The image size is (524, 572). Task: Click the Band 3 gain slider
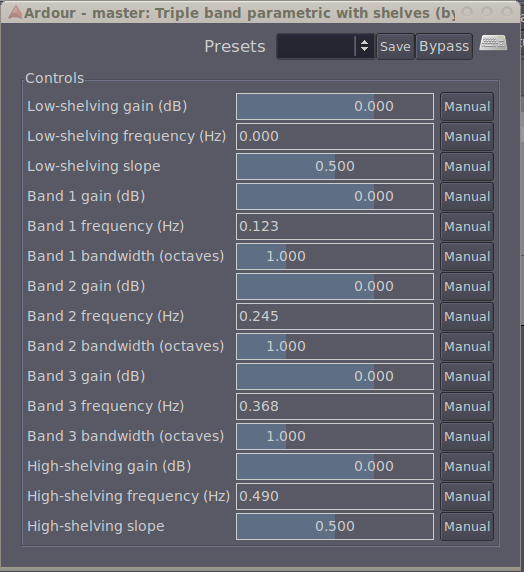[335, 376]
